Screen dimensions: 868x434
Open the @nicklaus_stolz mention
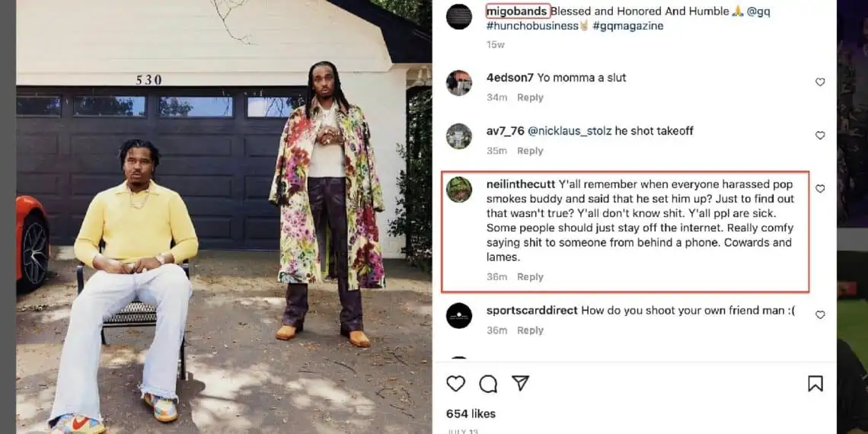pos(570,131)
